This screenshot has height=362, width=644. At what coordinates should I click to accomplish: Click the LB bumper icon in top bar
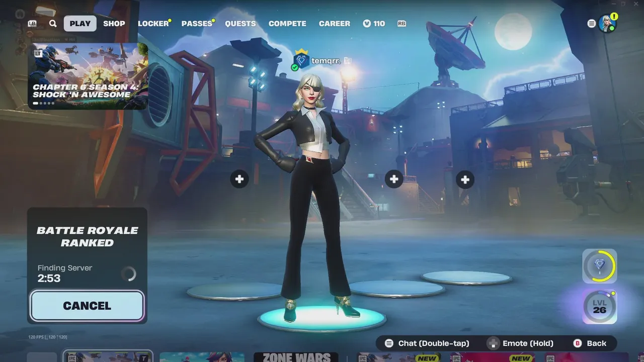click(32, 24)
